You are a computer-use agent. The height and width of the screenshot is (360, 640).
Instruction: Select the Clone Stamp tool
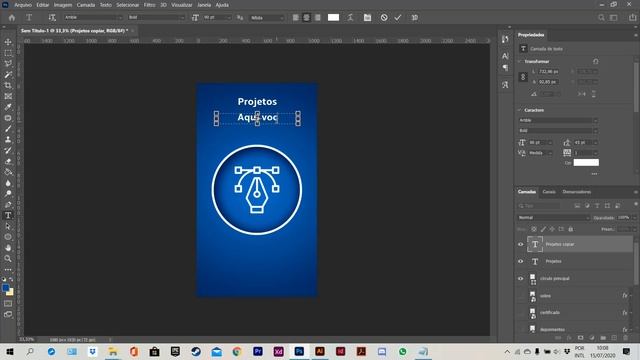click(x=8, y=140)
